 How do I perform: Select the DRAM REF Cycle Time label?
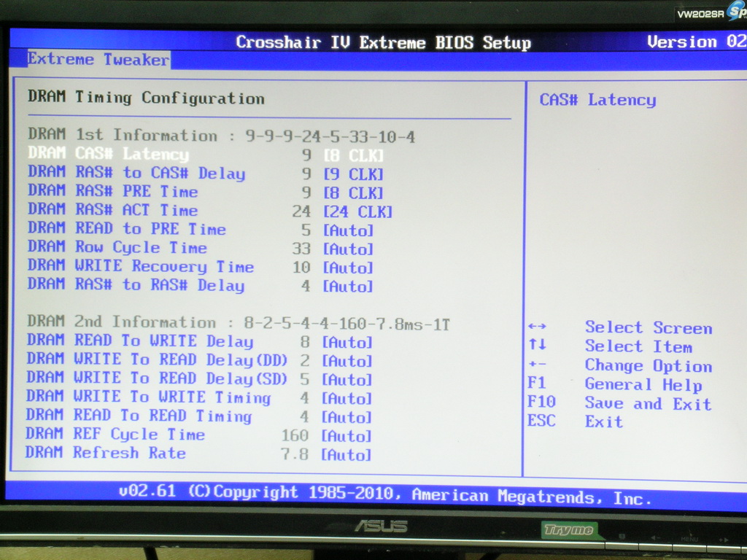click(x=115, y=434)
